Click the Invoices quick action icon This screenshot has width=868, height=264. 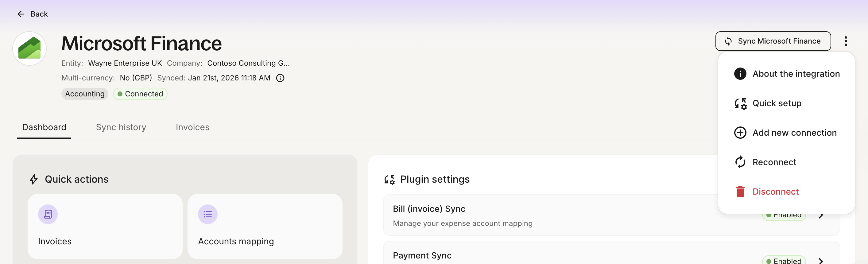48,215
